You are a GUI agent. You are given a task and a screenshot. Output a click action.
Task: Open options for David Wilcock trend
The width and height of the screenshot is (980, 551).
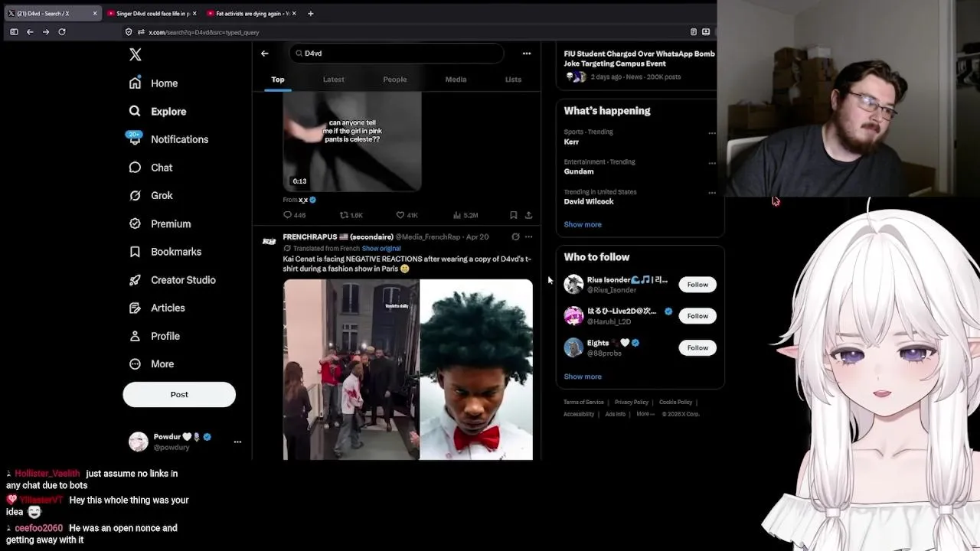point(712,193)
